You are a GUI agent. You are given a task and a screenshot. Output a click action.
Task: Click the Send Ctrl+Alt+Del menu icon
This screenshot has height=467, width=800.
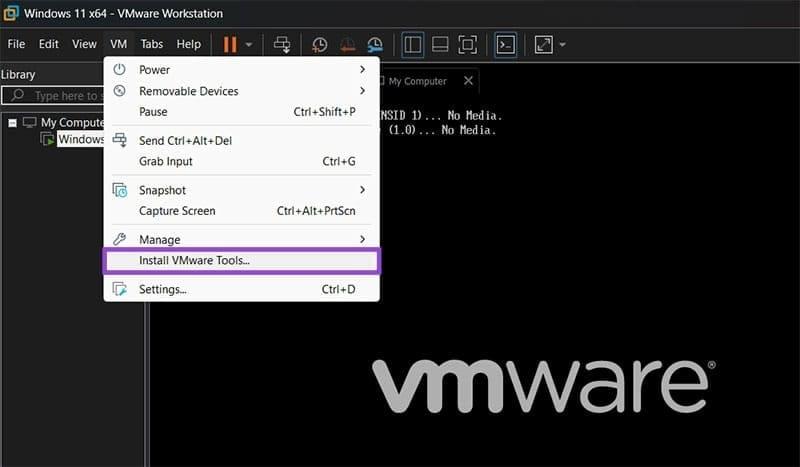coord(119,140)
